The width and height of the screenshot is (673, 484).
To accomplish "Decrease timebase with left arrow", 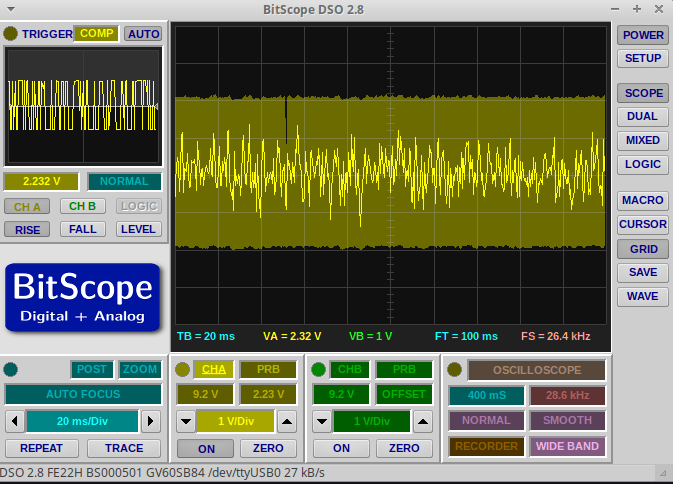I will (15, 421).
